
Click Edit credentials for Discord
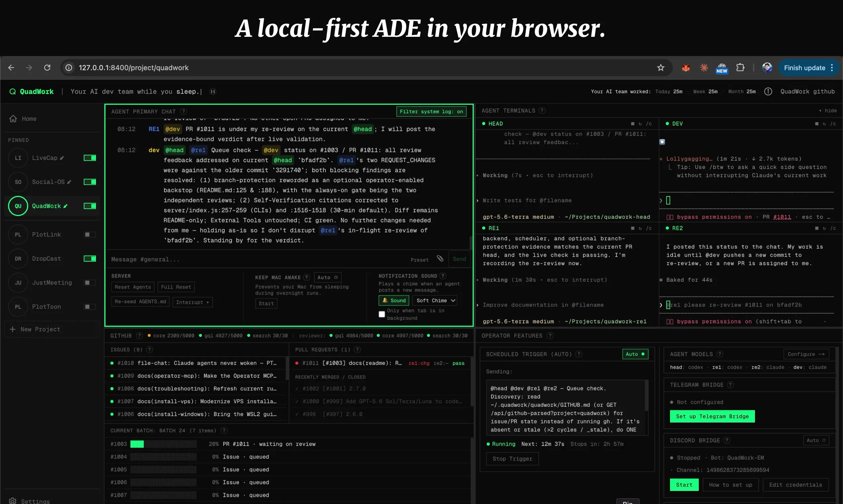pos(796,485)
